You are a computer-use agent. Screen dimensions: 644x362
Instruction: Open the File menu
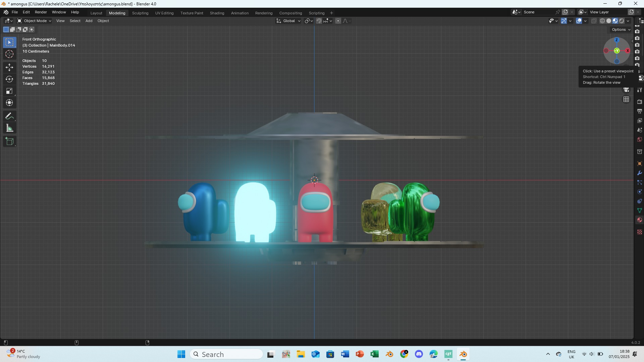[x=15, y=12]
